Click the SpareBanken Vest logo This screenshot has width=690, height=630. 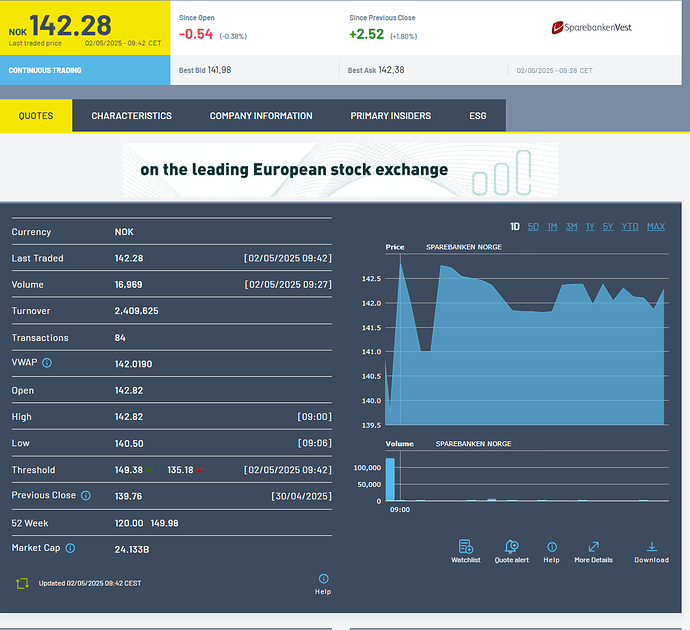coord(591,28)
